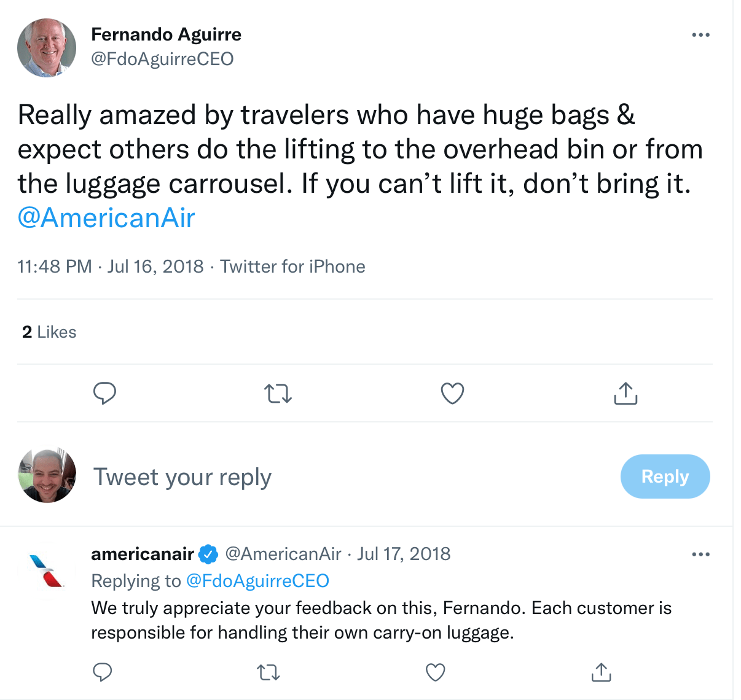Share the American Air reply
Viewport: 741px width, 700px height.
point(601,672)
